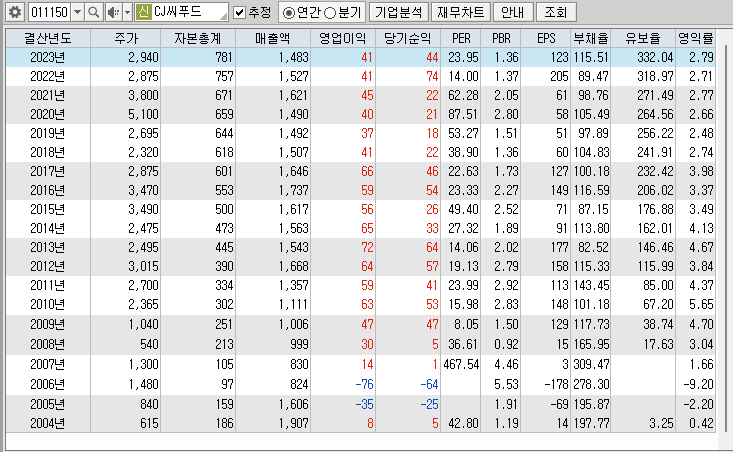Click the 2006년 EPS value -178
This screenshot has width=733, height=452.
[556, 384]
